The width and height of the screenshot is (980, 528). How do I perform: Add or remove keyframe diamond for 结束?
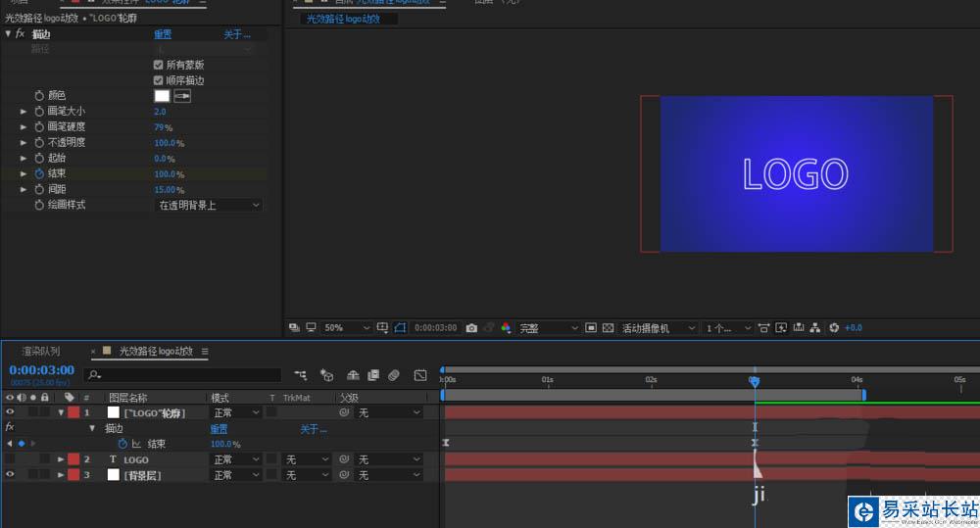pos(22,444)
